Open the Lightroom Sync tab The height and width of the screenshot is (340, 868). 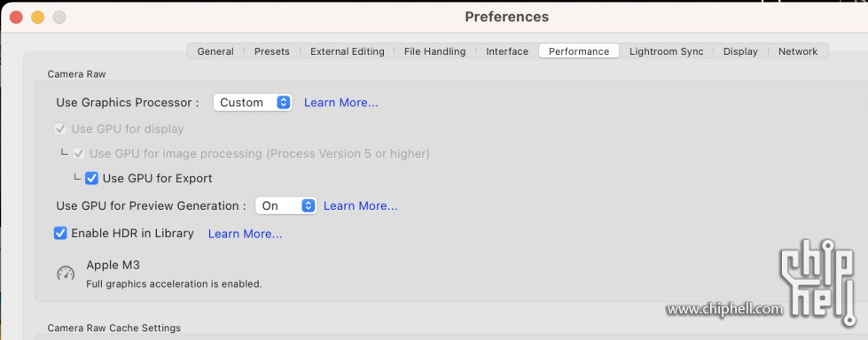(666, 51)
